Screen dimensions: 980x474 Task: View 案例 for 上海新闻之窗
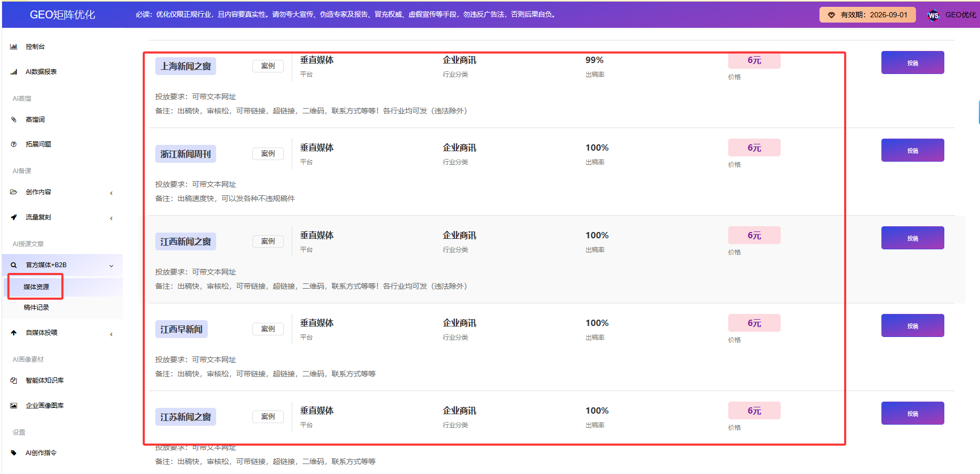(x=268, y=66)
